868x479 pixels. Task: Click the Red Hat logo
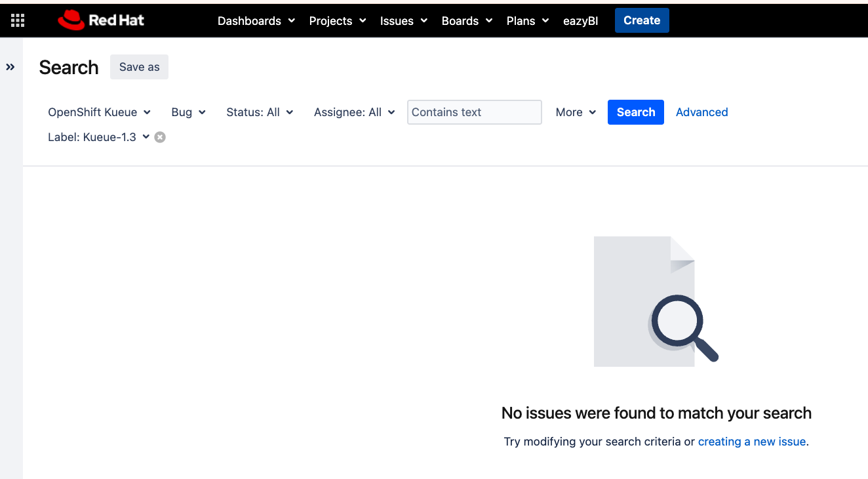[x=101, y=20]
